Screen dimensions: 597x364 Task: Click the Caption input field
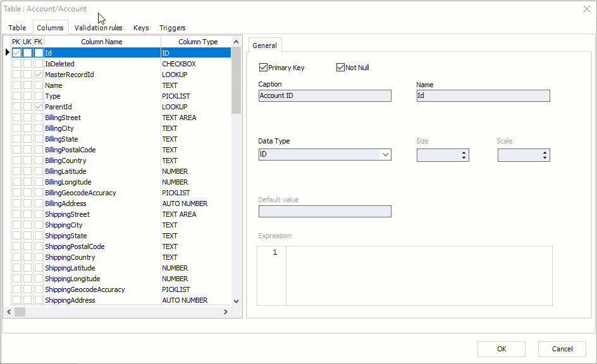[x=325, y=96]
